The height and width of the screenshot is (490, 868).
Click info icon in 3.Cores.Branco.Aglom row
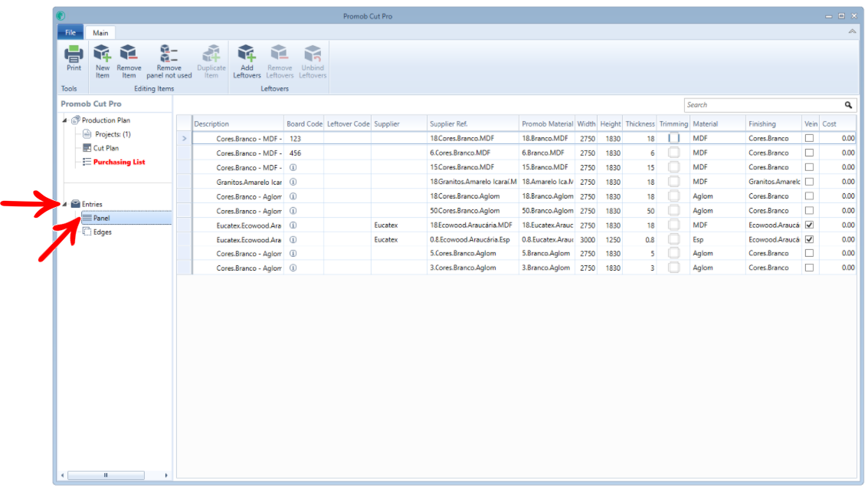tap(293, 268)
